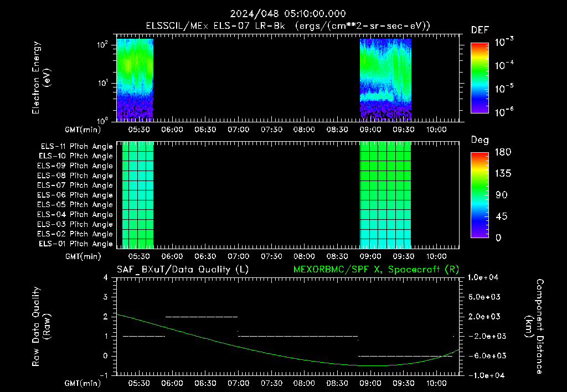Select the Electron Energy (eV) axis label
Viewport: 567px width, 392px height.
point(41,78)
